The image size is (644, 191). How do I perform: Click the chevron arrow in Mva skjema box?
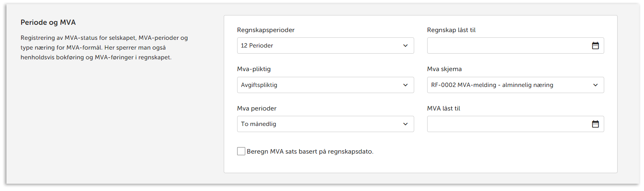point(595,85)
